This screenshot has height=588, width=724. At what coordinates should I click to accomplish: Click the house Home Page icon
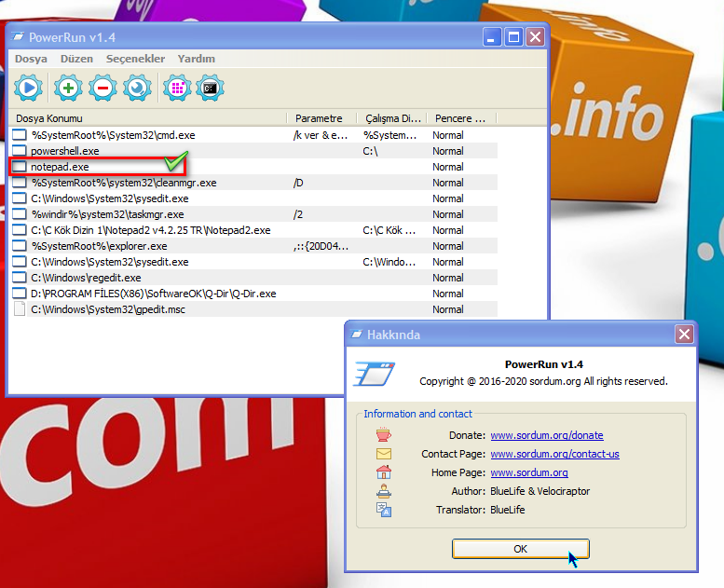point(384,472)
